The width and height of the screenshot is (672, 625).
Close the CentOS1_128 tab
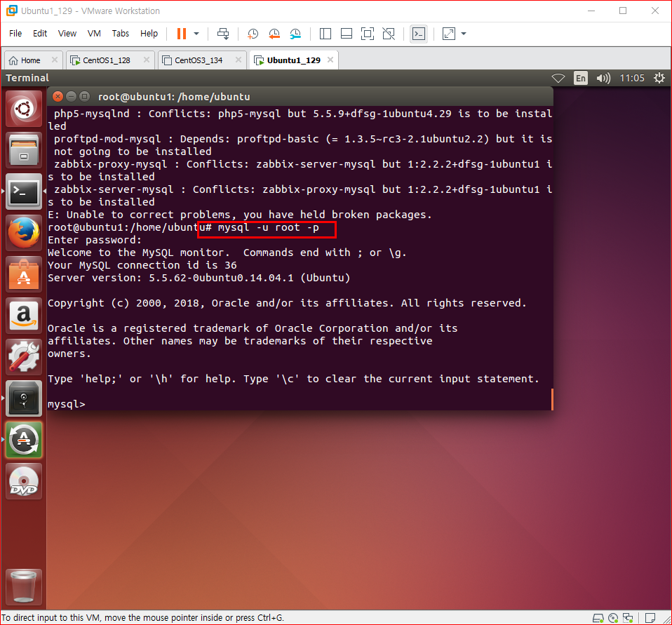[x=147, y=60]
